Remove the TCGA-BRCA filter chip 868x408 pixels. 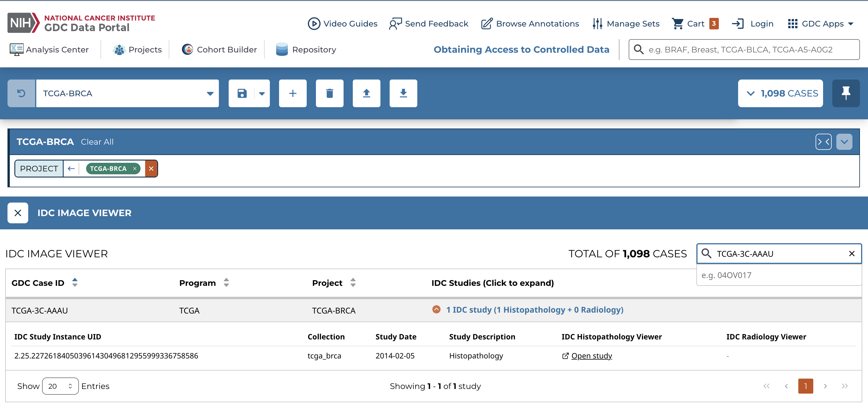(135, 169)
